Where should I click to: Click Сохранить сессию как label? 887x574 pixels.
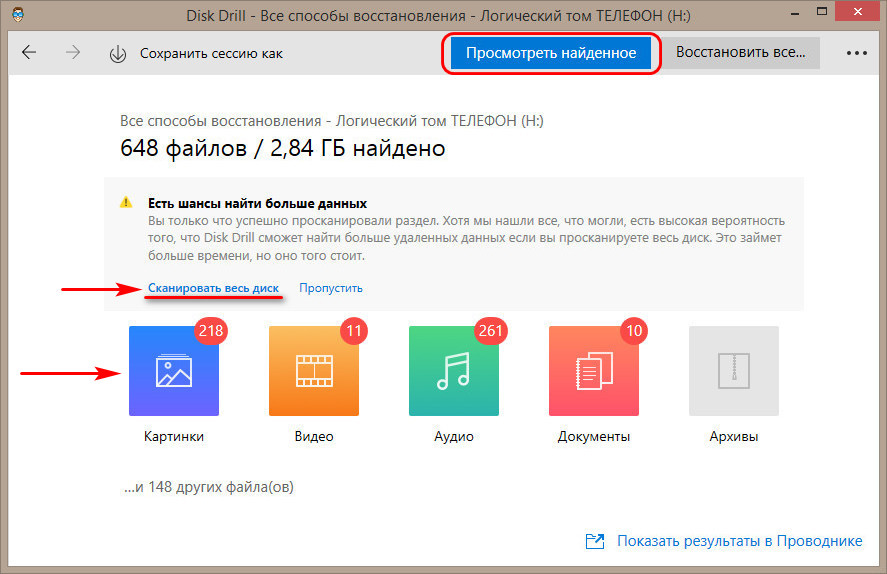211,53
